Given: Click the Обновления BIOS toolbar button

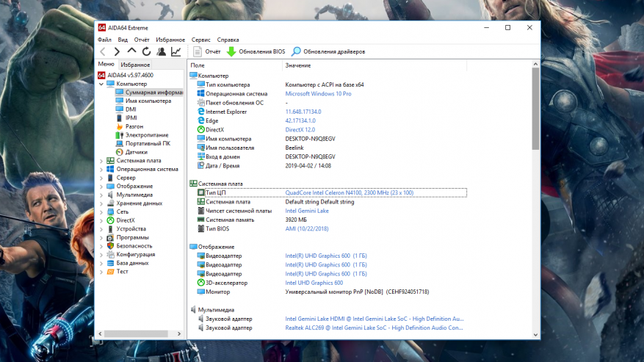Looking at the screenshot, I should [256, 52].
